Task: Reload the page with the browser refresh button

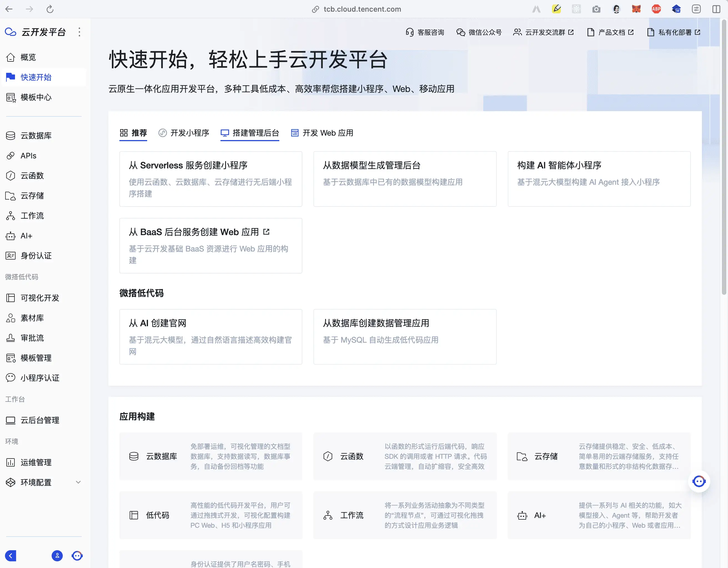Action: click(x=50, y=9)
